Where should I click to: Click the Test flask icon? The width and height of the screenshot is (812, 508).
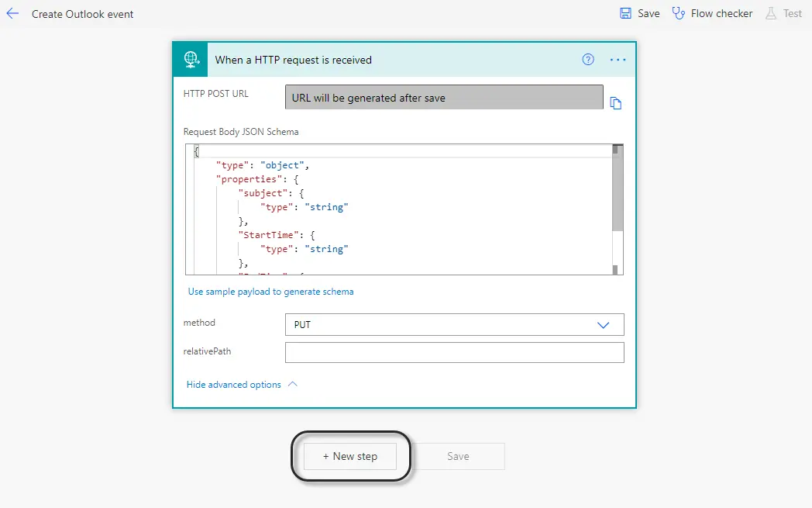coord(771,13)
